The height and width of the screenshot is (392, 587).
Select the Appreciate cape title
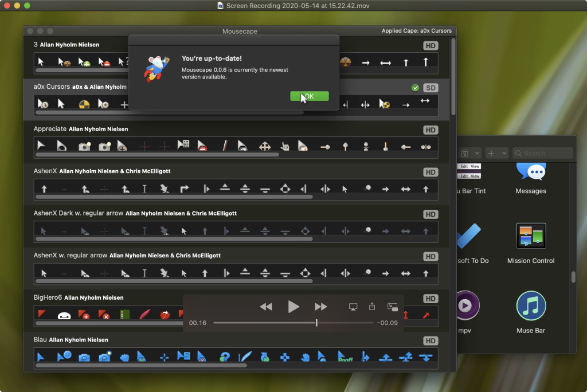(x=50, y=129)
